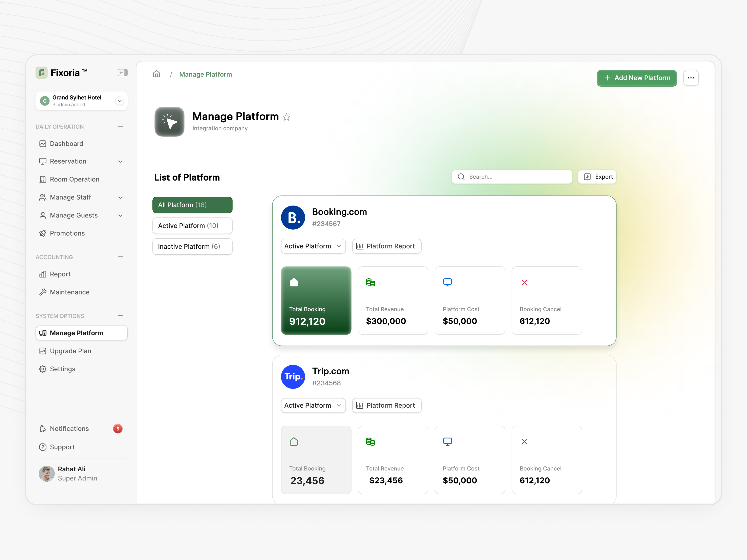The width and height of the screenshot is (747, 560).
Task: Open the Maintenance section
Action: pos(69,292)
